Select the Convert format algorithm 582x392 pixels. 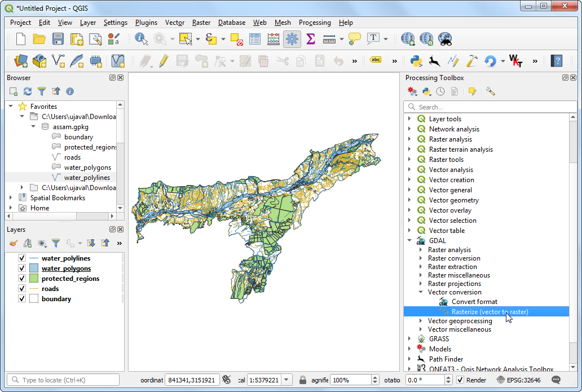pos(474,302)
